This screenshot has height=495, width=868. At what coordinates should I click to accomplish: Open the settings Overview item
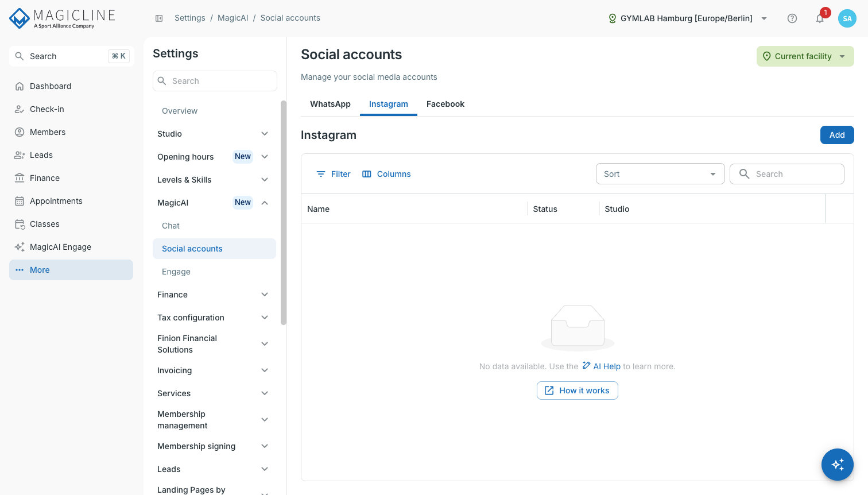[214, 111]
